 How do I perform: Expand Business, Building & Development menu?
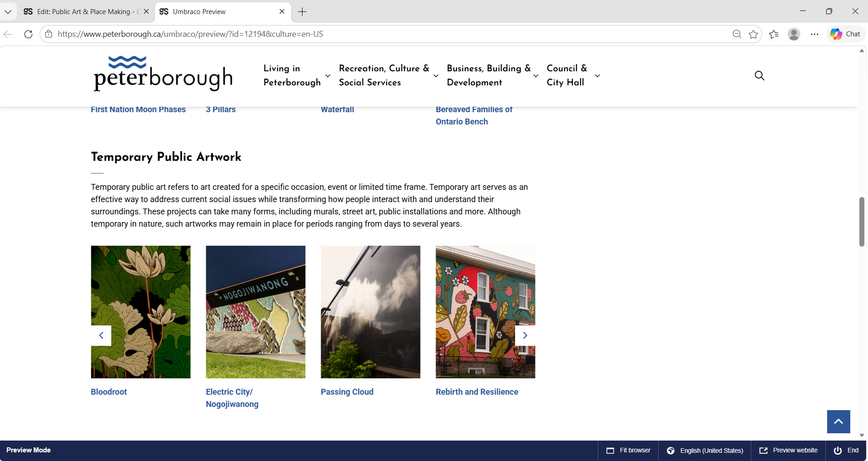point(536,76)
